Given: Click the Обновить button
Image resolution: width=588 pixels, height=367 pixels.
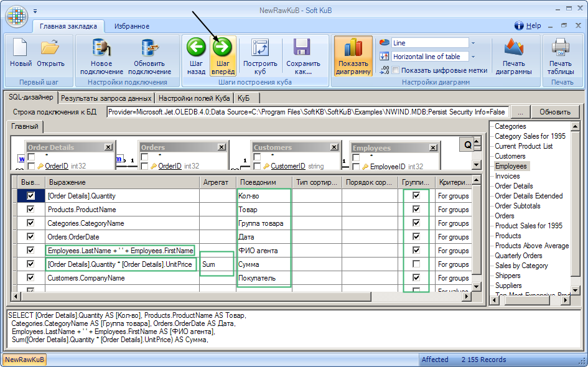Looking at the screenshot, I should [x=554, y=112].
